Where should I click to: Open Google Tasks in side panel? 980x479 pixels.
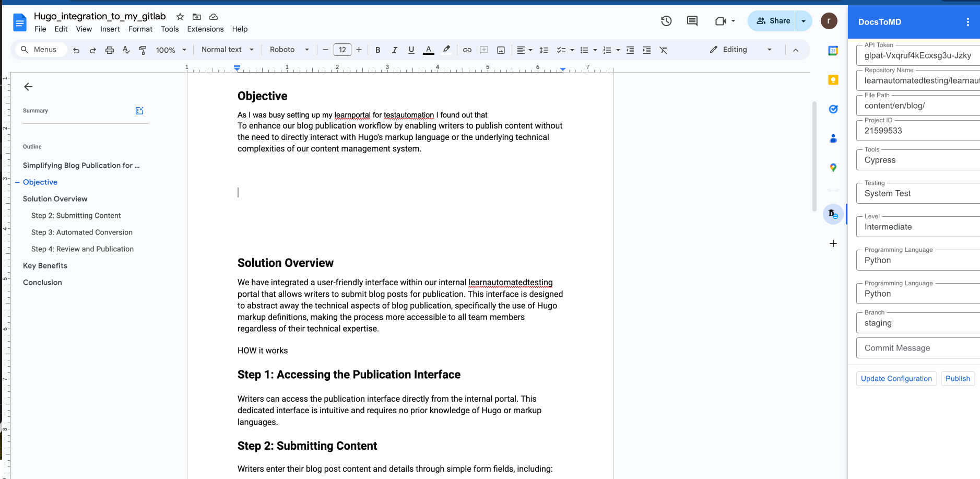(x=833, y=109)
